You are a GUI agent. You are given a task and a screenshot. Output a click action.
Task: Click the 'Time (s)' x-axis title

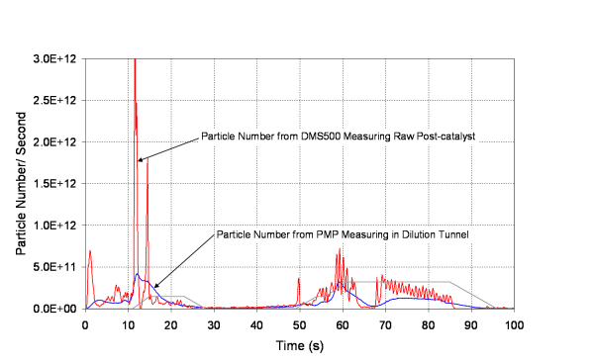click(x=300, y=346)
